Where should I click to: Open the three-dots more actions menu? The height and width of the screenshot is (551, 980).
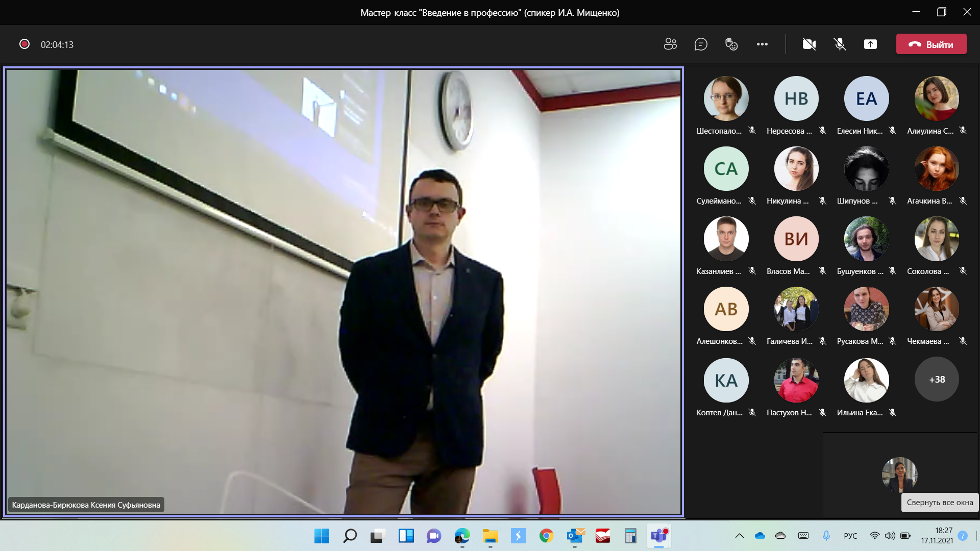pos(762,44)
